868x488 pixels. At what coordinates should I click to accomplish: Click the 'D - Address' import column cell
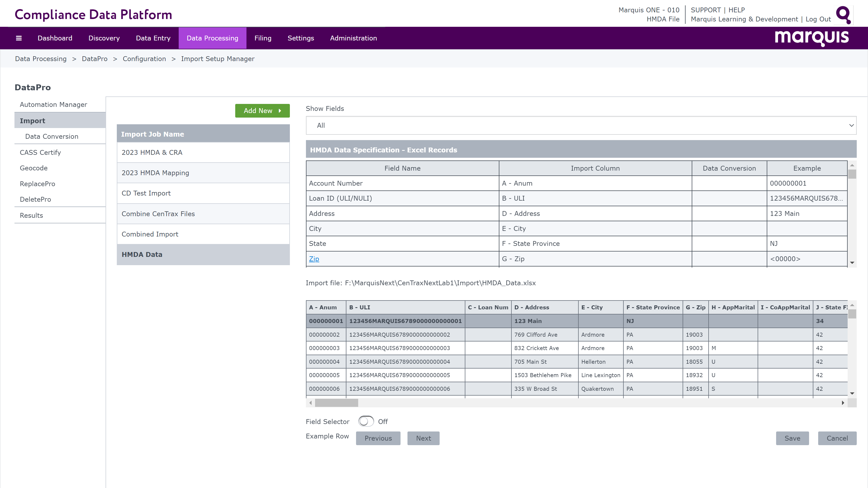click(595, 213)
